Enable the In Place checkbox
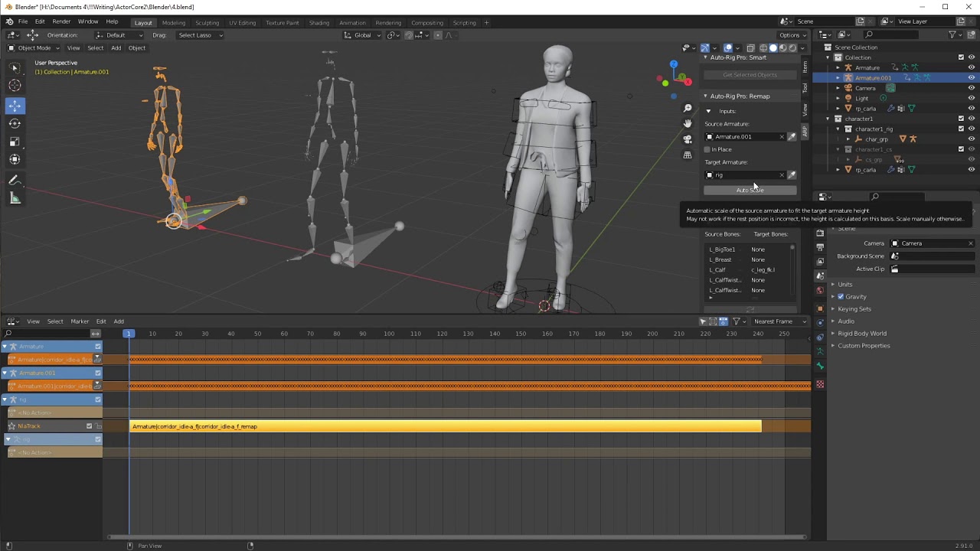 coord(707,150)
